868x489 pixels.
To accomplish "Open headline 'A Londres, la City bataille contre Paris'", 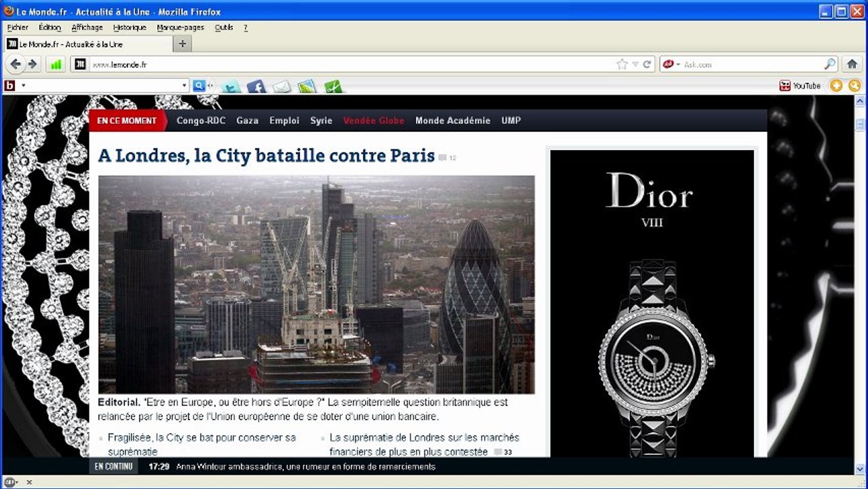I will point(266,156).
